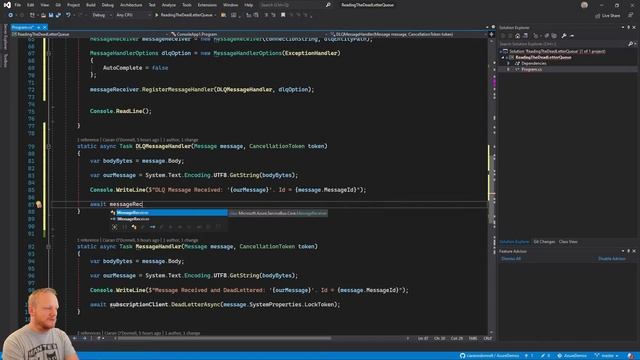Click the Visual Studio search box
640x360 pixels.
[296, 5]
